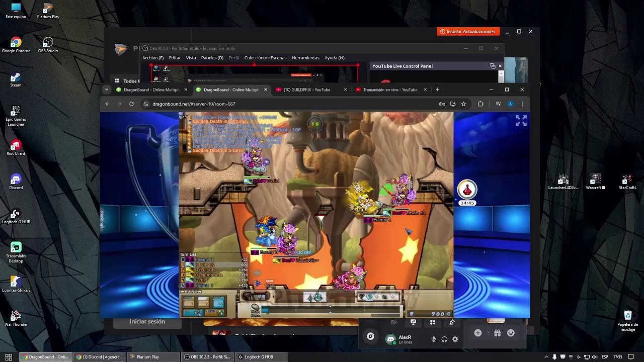Viewport: 644px width, 362px height.
Task: Open Este equipo desktop icon
Action: (x=16, y=11)
